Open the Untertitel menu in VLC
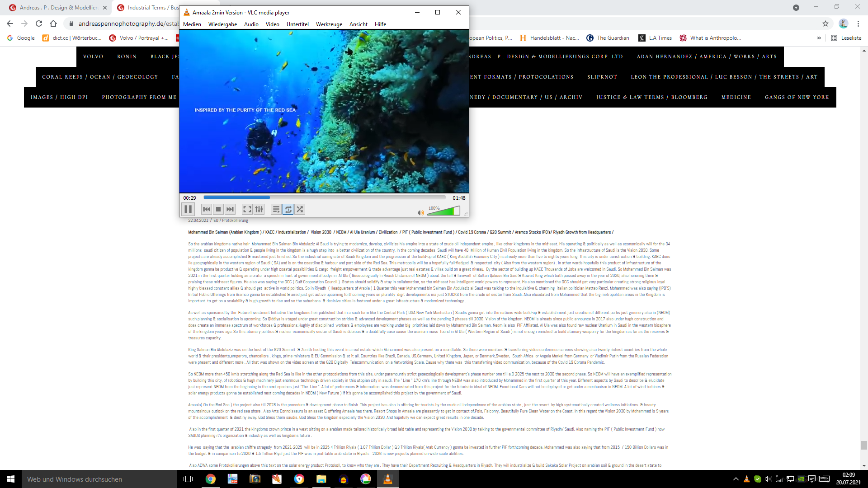 tap(297, 24)
